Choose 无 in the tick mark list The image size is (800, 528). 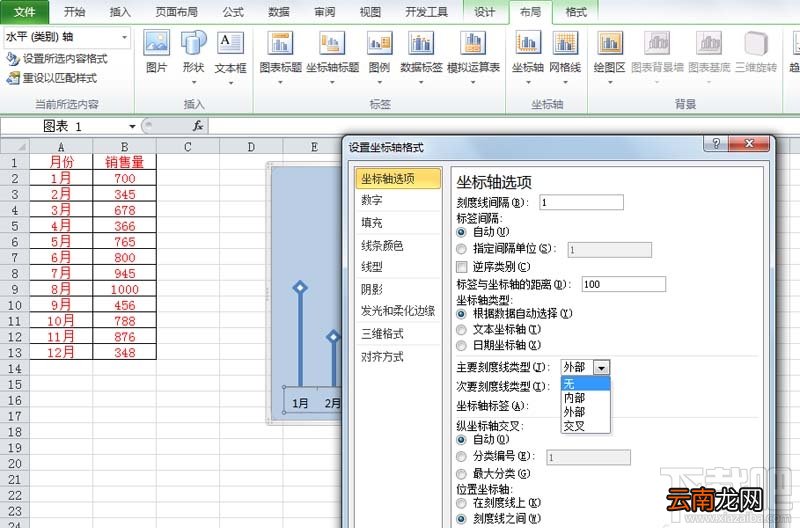[x=585, y=384]
